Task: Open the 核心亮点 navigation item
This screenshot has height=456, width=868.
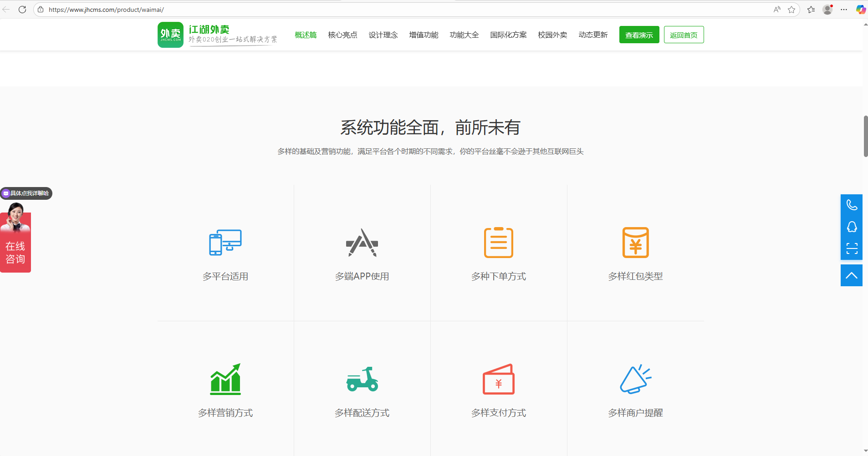Action: point(342,35)
